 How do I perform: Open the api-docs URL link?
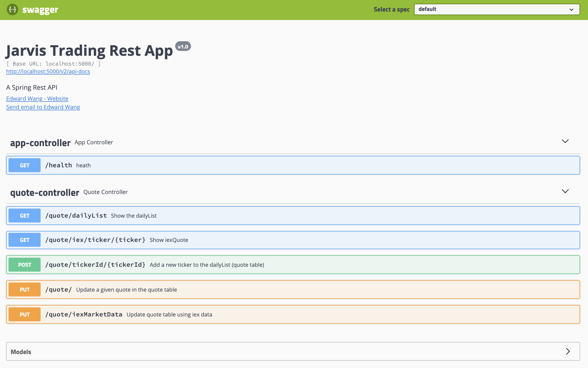[48, 72]
